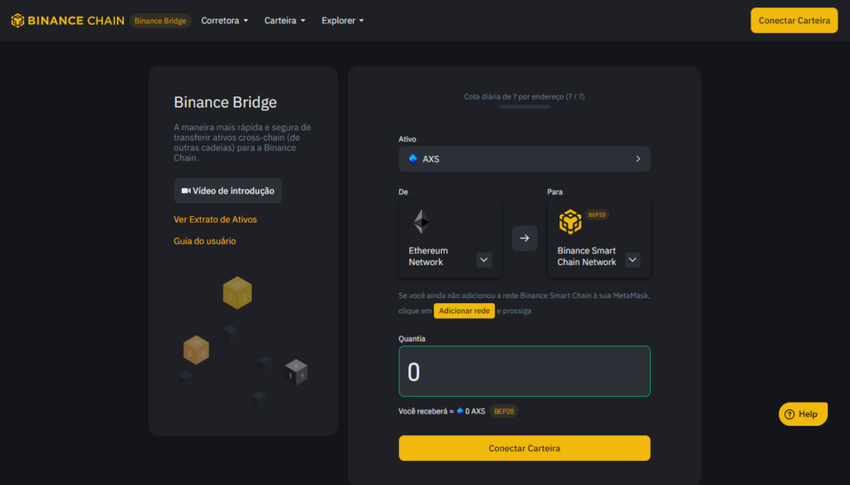Click the question mark icon in Help
The width and height of the screenshot is (850, 485).
[x=789, y=414]
